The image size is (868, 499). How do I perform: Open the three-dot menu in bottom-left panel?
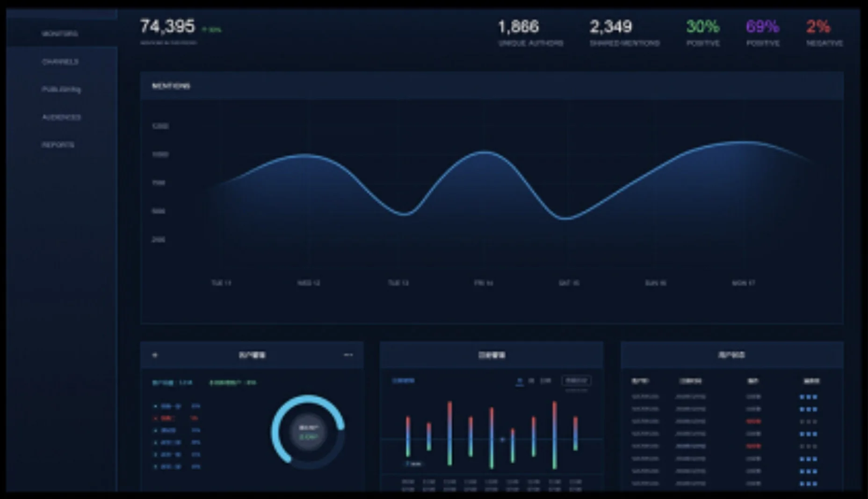[348, 355]
